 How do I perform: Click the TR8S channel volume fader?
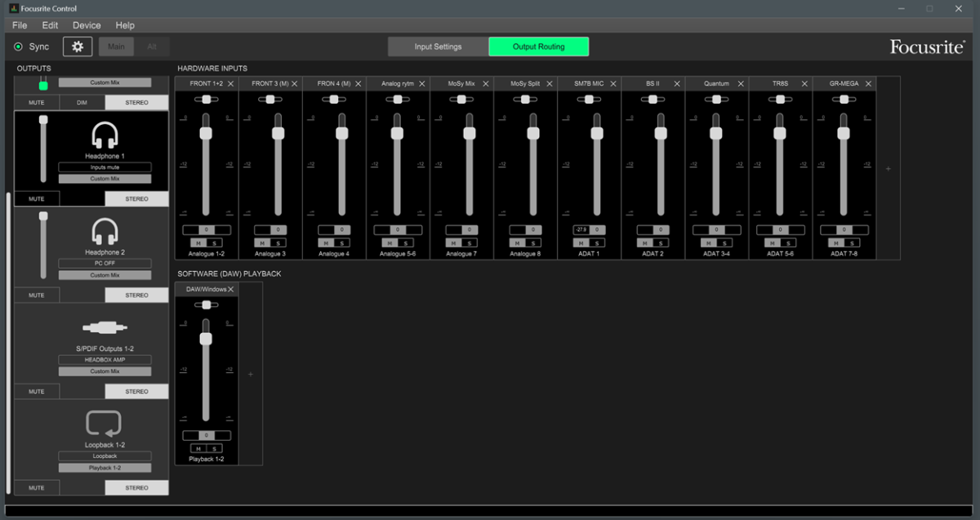(x=780, y=133)
